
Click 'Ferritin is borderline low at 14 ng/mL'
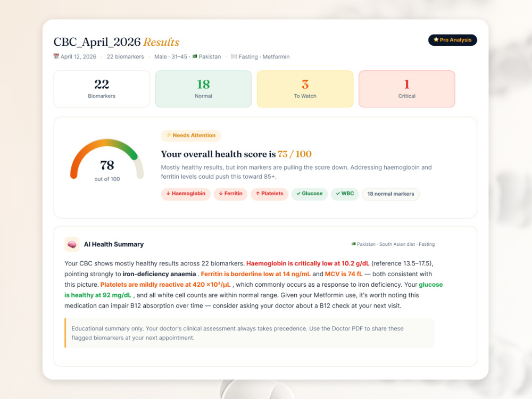pyautogui.click(x=255, y=274)
